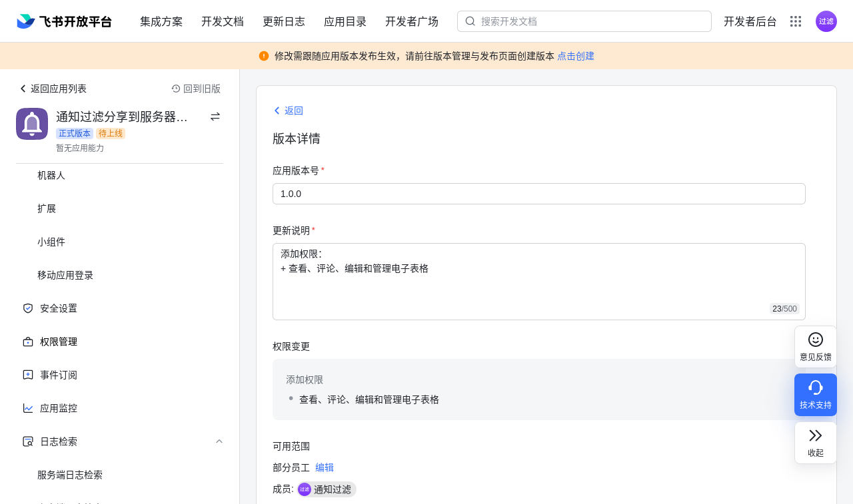This screenshot has width=853, height=504.
Task: Collapse floating panel with 收起 arrows
Action: pyautogui.click(x=816, y=443)
